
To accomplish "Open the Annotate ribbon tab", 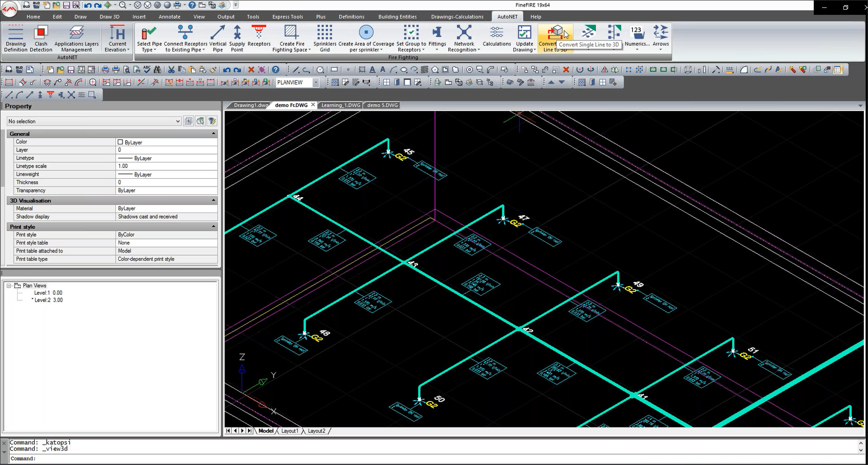I will click(169, 17).
